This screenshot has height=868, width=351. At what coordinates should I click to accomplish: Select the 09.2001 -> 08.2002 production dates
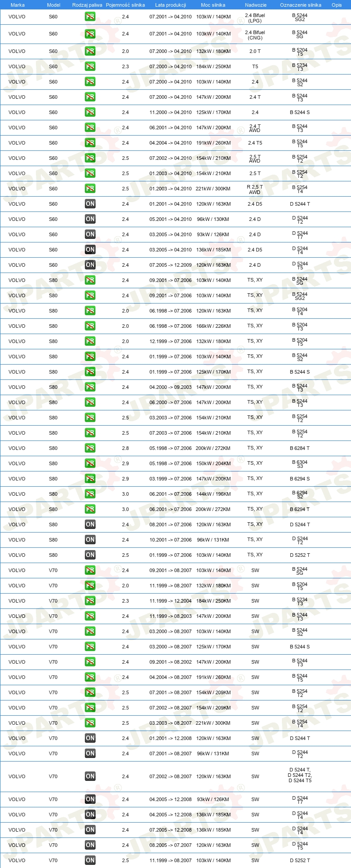(x=171, y=662)
